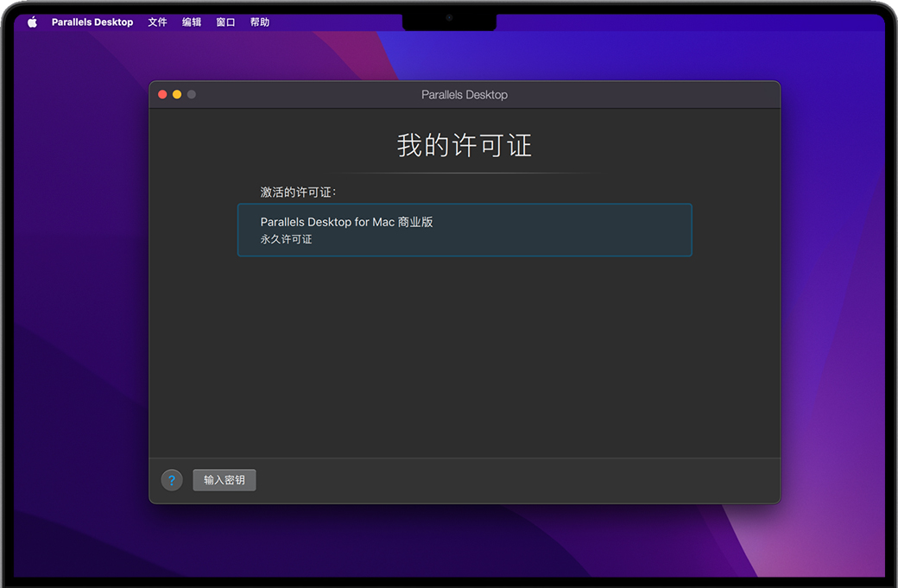
Task: Open the 文件 menu
Action: tap(157, 22)
